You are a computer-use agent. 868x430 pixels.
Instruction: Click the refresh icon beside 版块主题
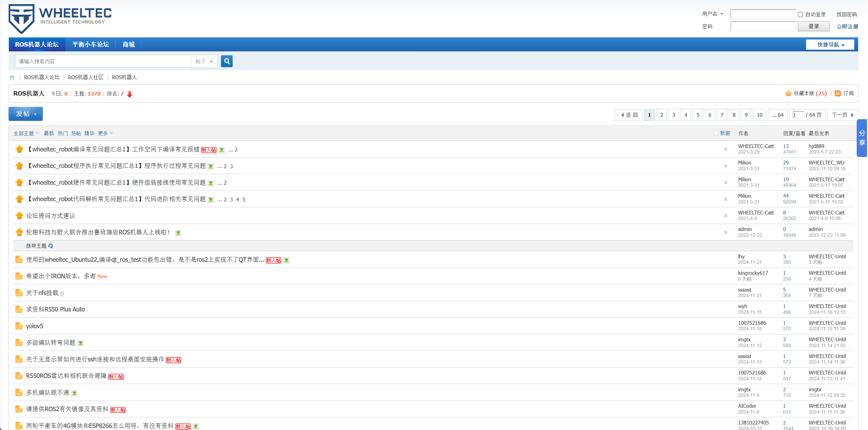coord(51,246)
